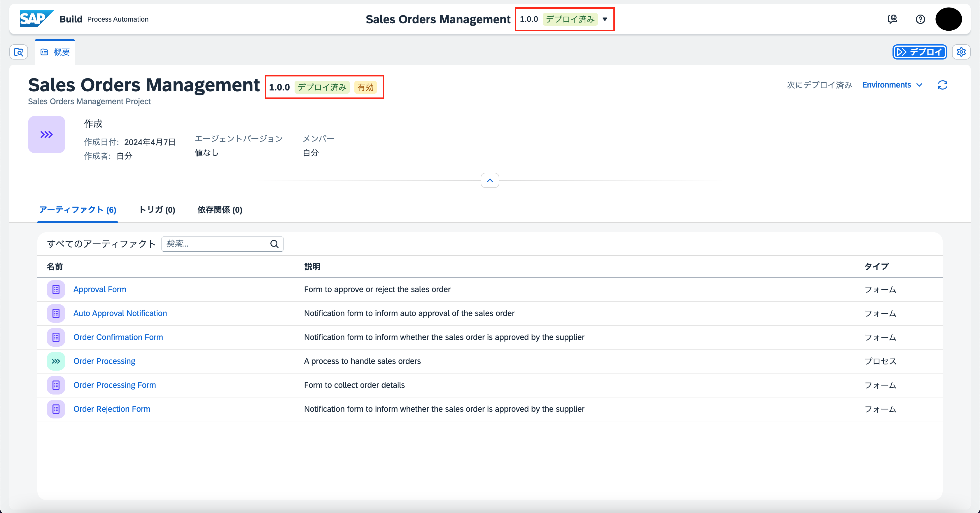Switch to the トリガ (0) tab
This screenshot has height=513, width=980.
157,210
